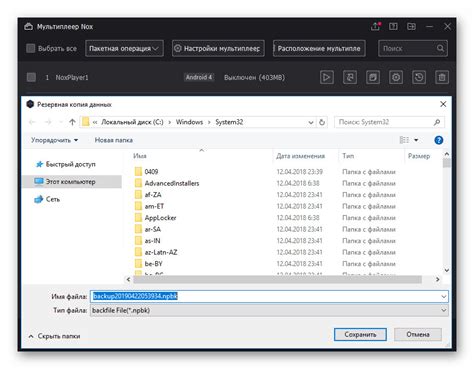This screenshot has height=369, width=474.
Task: Tick the NoxPlayer1 row checkbox
Action: (x=31, y=77)
